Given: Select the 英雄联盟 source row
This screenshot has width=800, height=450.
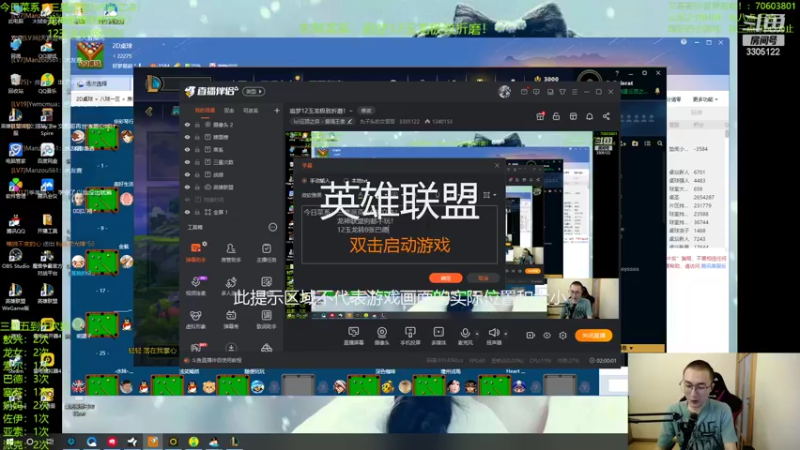Looking at the screenshot, I should click(x=233, y=187).
